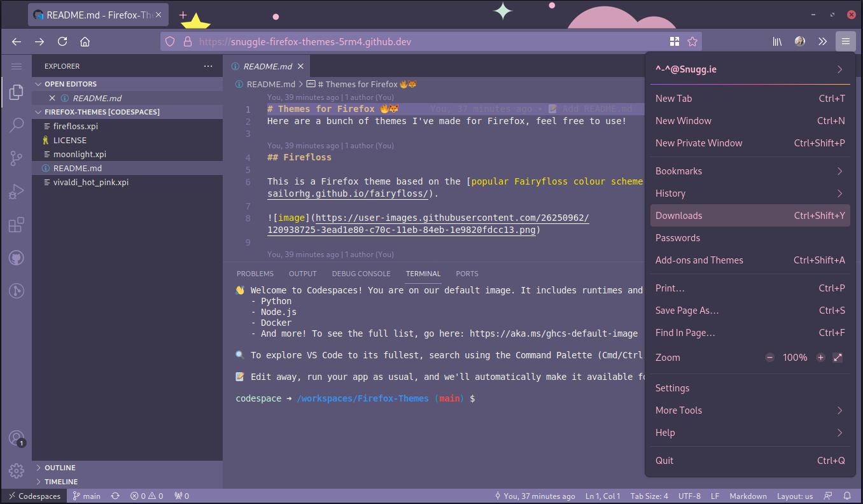The width and height of the screenshot is (863, 504).
Task: Open notifications bell in status bar
Action: click(847, 496)
